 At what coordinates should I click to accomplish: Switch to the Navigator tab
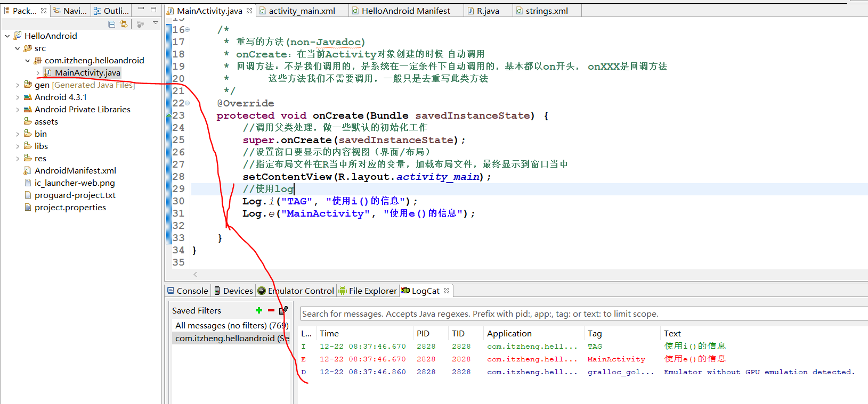pos(70,11)
